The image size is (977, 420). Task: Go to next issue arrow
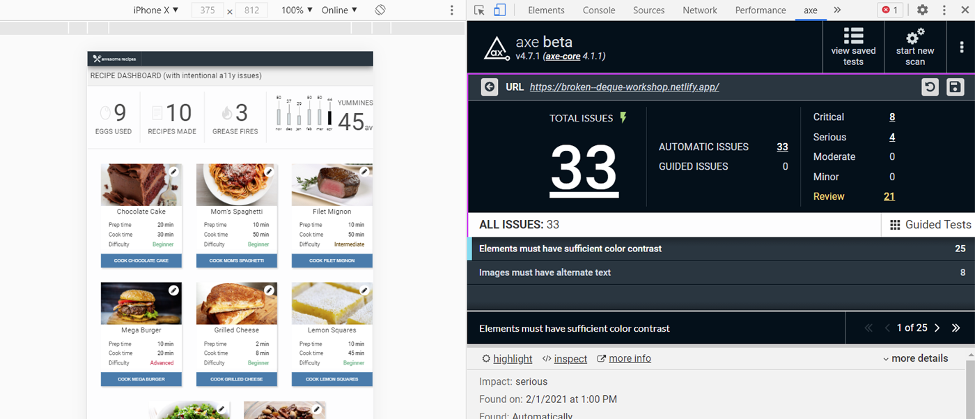click(937, 328)
